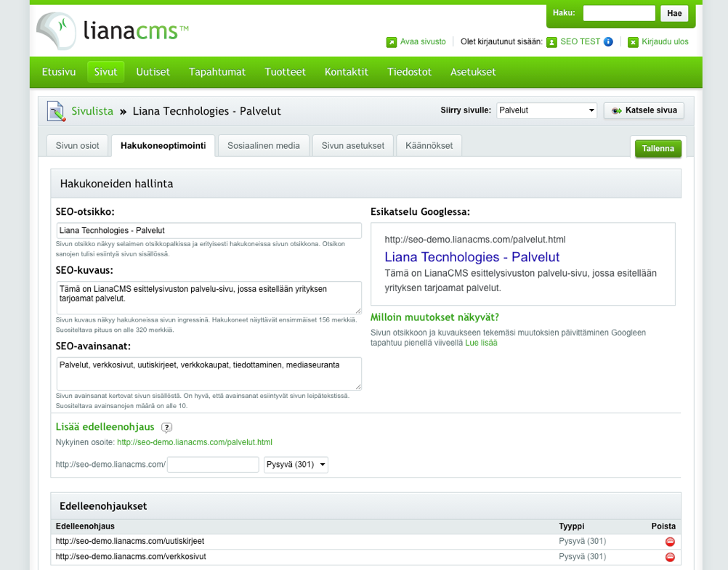Delete the uutiskirjeet redirect
The width and height of the screenshot is (728, 570).
click(670, 542)
